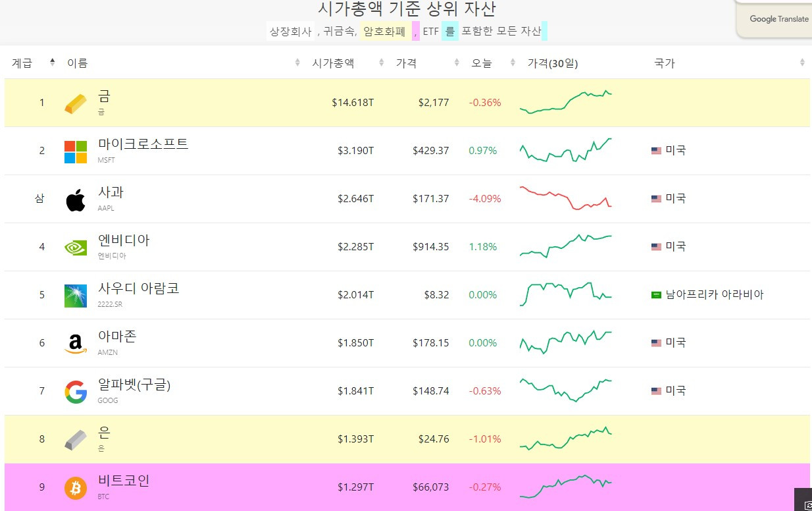Click the silver bar icon
812x511 pixels.
point(75,440)
